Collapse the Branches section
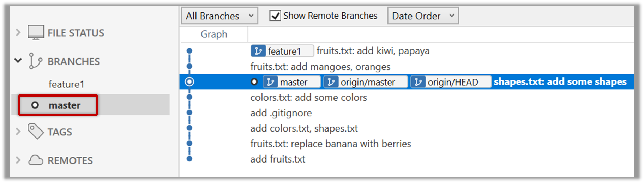The image size is (644, 183). (x=18, y=61)
